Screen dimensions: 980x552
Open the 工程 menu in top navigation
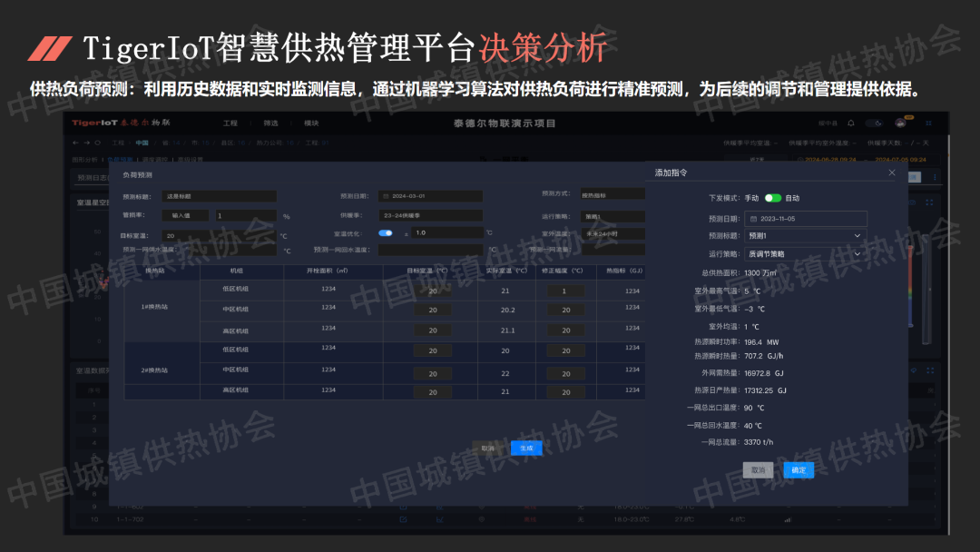(x=230, y=123)
